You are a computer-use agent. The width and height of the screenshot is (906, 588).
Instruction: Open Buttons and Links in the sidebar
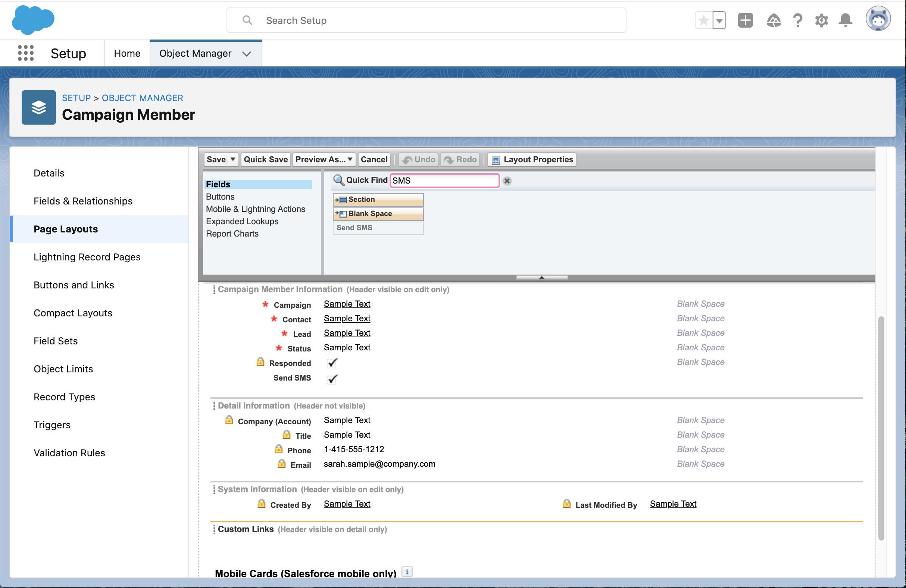click(x=74, y=285)
